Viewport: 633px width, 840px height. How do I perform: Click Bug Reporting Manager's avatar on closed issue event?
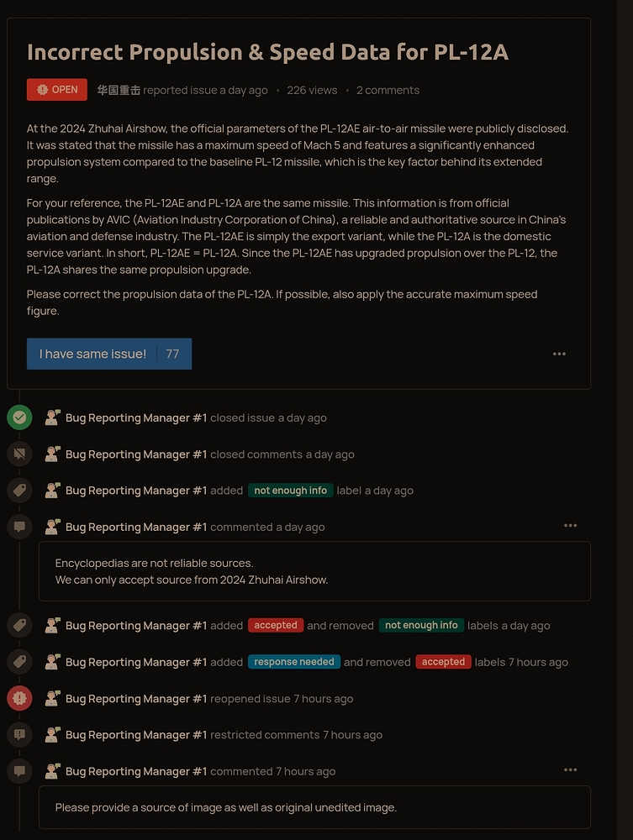pos(53,417)
